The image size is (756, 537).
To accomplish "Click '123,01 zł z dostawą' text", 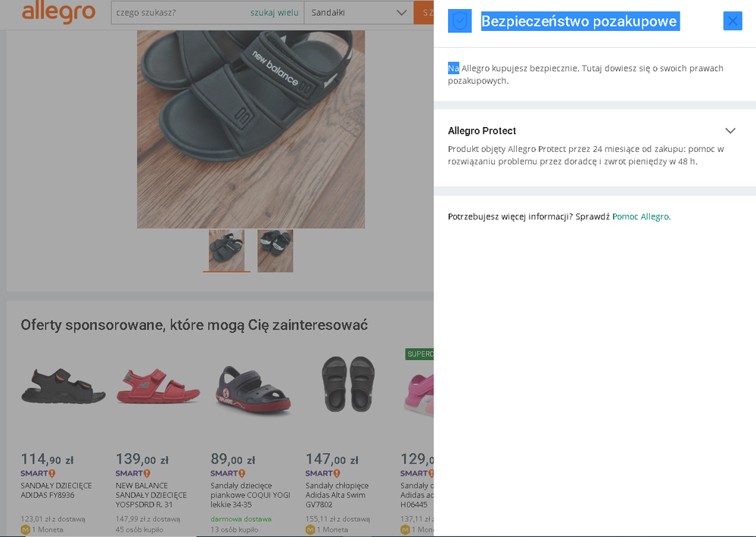I will [x=53, y=519].
